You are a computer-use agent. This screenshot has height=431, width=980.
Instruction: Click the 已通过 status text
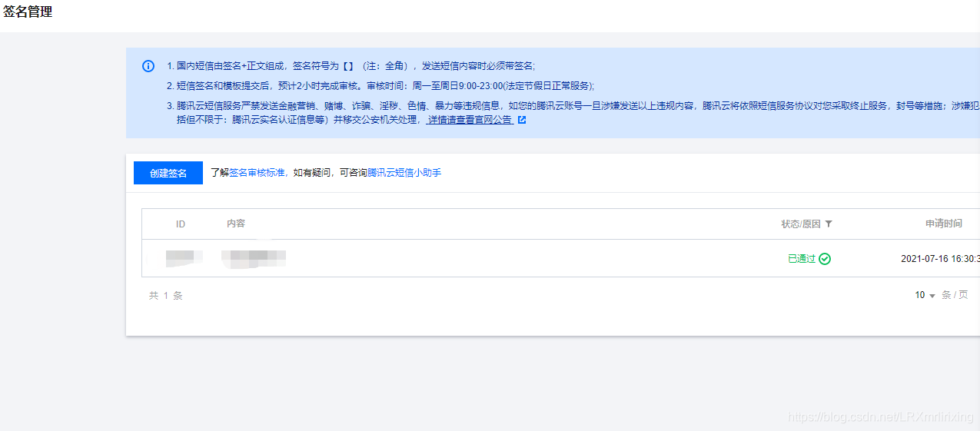[x=802, y=259]
